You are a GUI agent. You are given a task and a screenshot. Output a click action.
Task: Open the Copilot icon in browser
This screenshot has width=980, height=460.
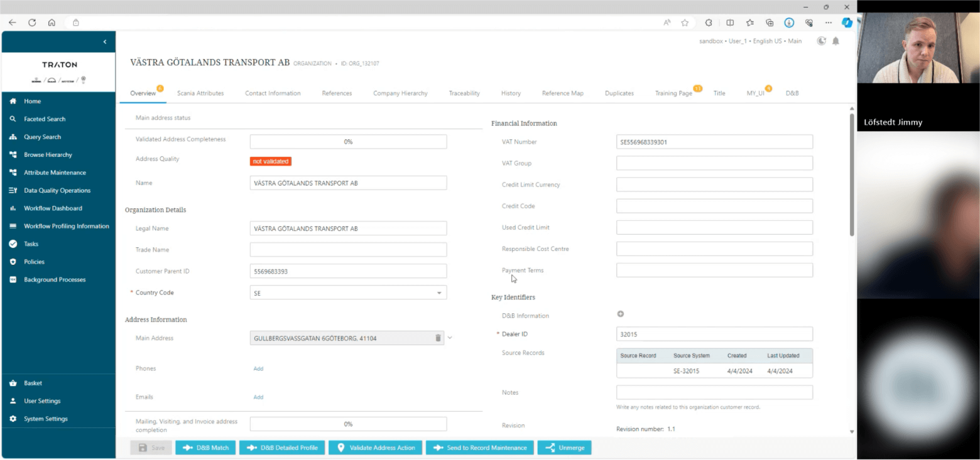pyautogui.click(x=847, y=23)
